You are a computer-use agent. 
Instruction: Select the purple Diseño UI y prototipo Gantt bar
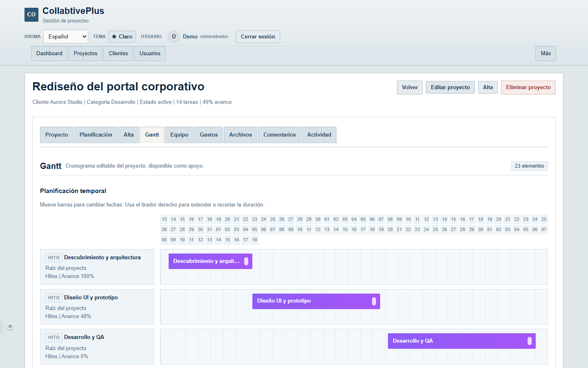(x=316, y=301)
